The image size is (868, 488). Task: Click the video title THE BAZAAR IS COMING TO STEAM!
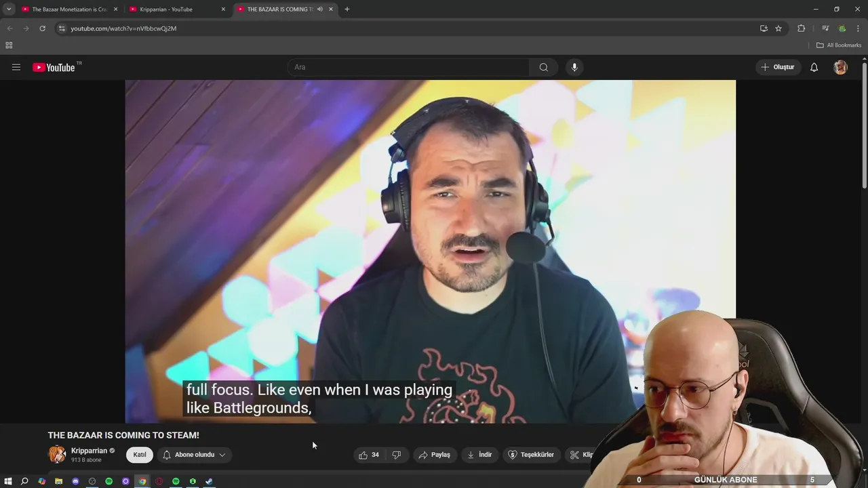click(123, 435)
